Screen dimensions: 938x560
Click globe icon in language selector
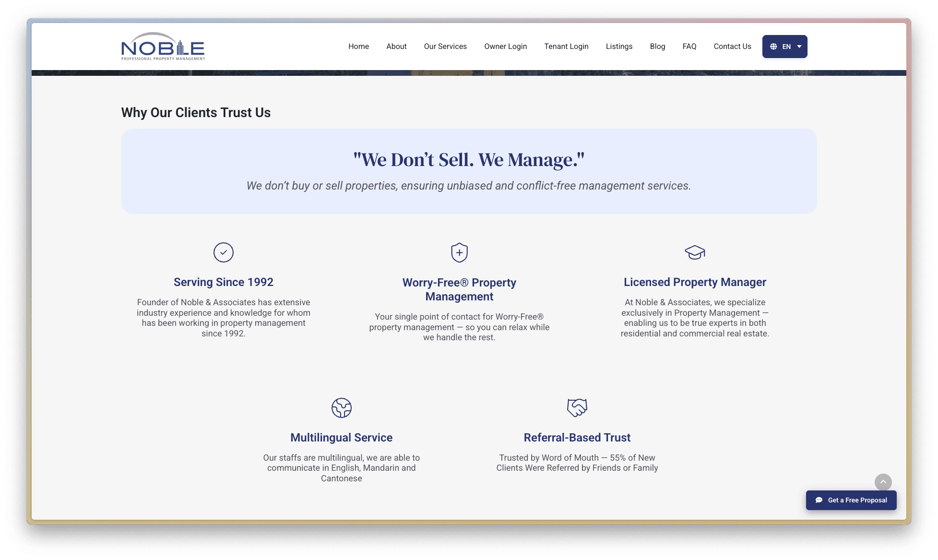coord(773,47)
